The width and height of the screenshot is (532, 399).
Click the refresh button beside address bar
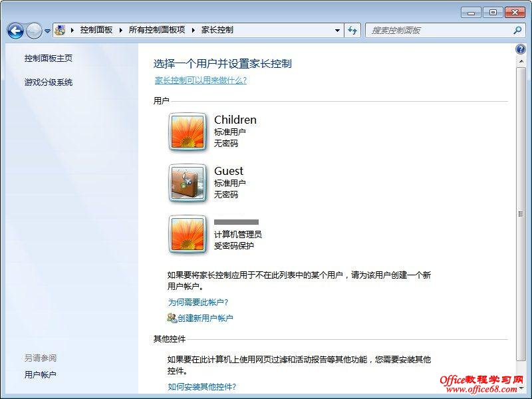pyautogui.click(x=352, y=30)
